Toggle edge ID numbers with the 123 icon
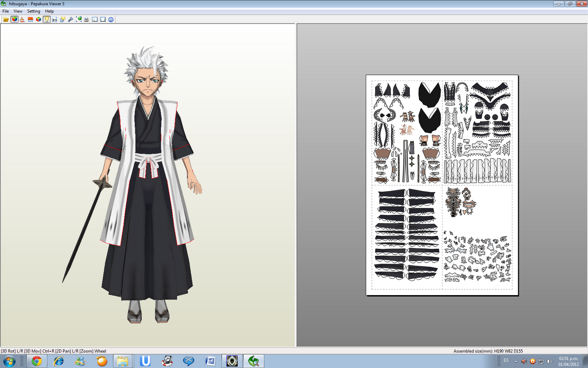This screenshot has height=368, width=588. coord(31,20)
